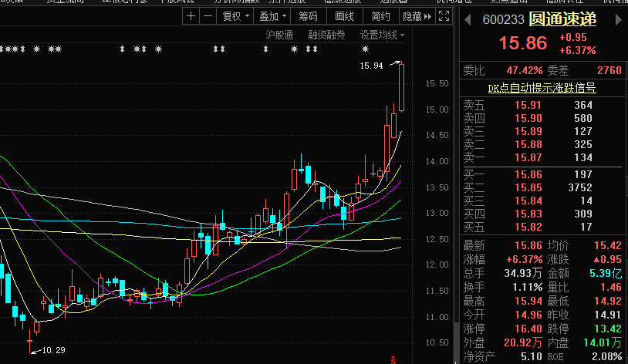628x364 pixels.
Task: Open the 复权 dropdown
Action: coord(235,16)
